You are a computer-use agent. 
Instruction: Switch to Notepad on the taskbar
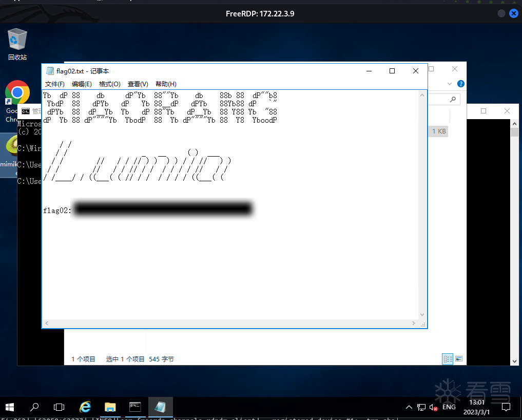pos(160,407)
